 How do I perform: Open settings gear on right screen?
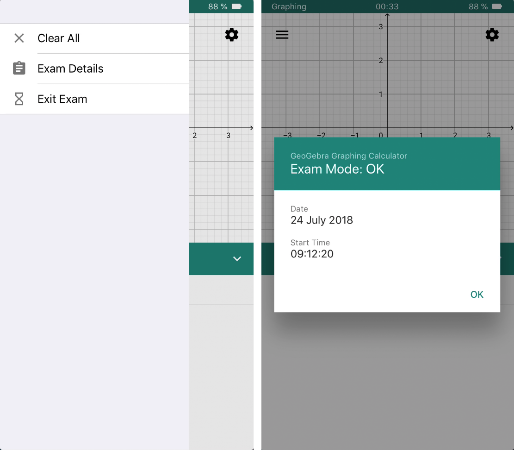click(492, 35)
